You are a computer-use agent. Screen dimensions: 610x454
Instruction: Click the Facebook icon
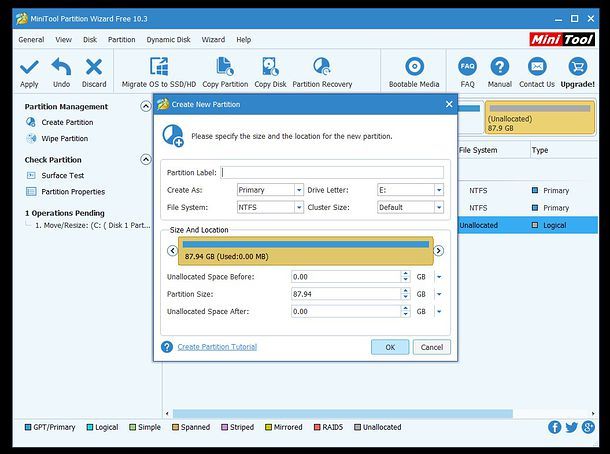(x=554, y=427)
